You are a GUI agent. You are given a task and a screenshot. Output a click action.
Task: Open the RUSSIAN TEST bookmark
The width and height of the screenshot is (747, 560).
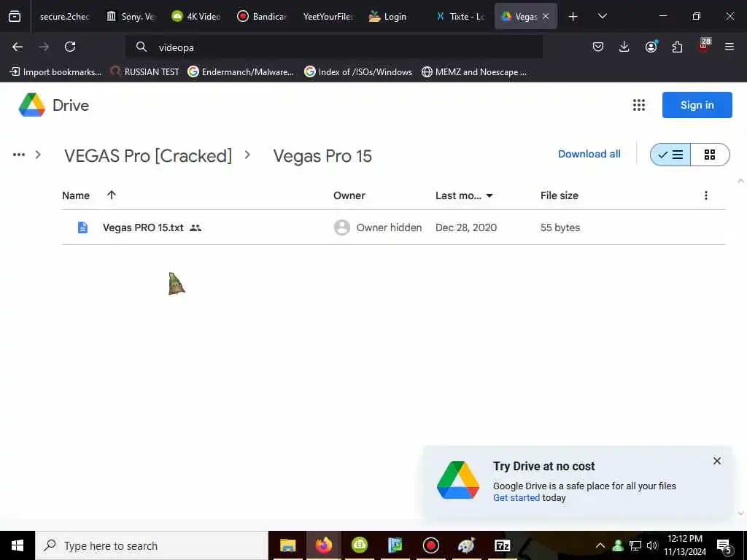tap(145, 72)
